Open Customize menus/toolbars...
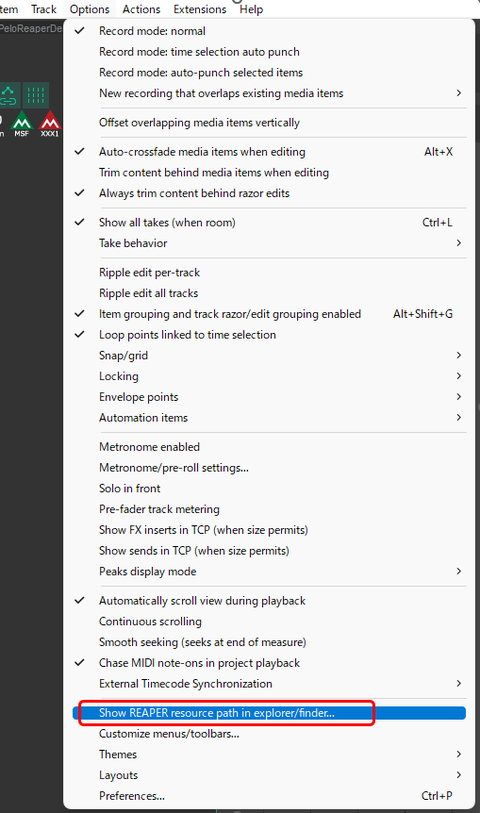Image resolution: width=480 pixels, height=813 pixels. click(x=269, y=734)
